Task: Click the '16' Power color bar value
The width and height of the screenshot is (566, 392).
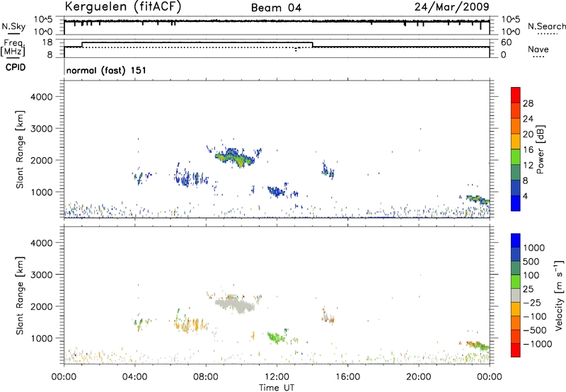Action: click(528, 150)
